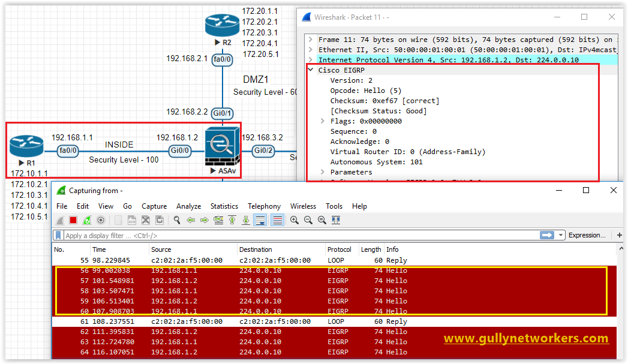Go back to previous packet arrow
The image size is (628, 364).
(x=191, y=220)
